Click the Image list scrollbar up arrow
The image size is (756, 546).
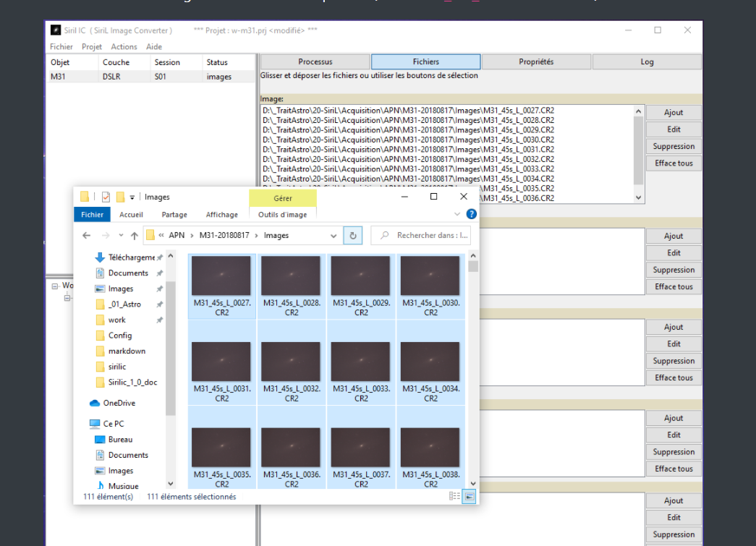[x=638, y=111]
